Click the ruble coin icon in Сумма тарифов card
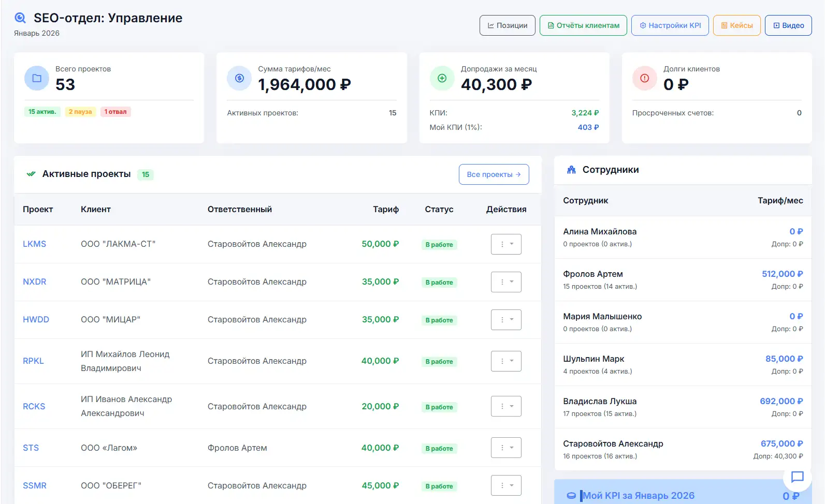Viewport: 825px width, 504px height. coord(239,78)
